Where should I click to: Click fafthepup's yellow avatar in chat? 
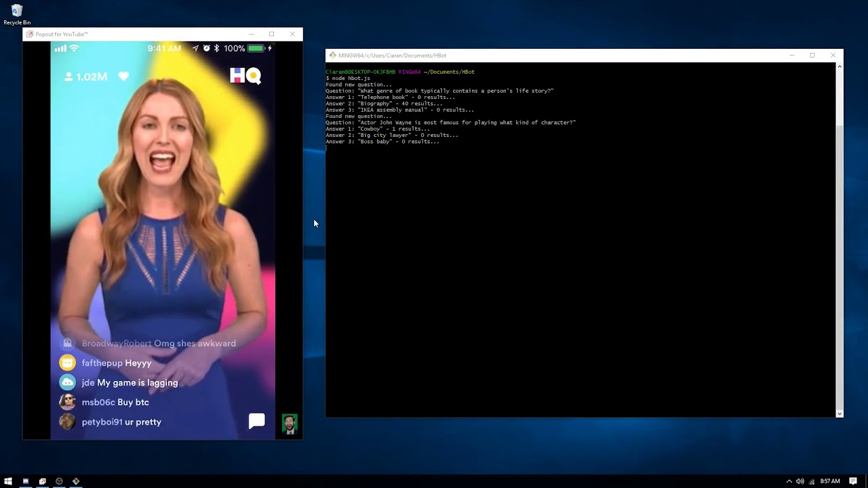click(67, 363)
